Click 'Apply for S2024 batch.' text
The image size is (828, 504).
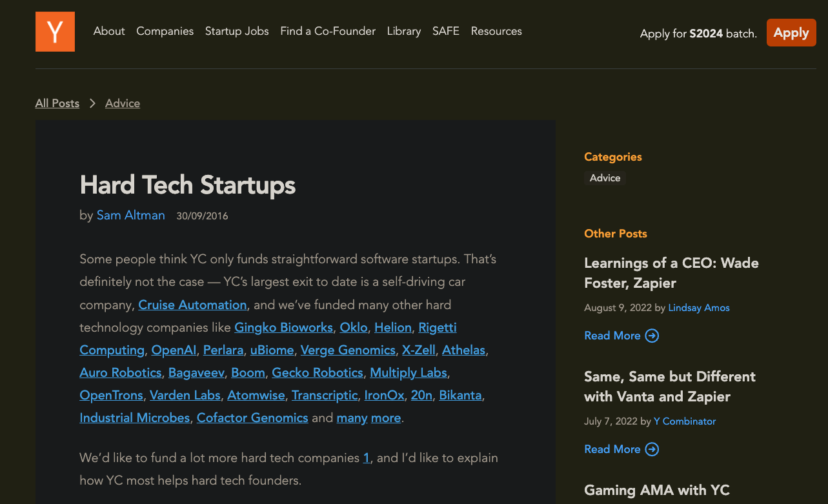698,34
